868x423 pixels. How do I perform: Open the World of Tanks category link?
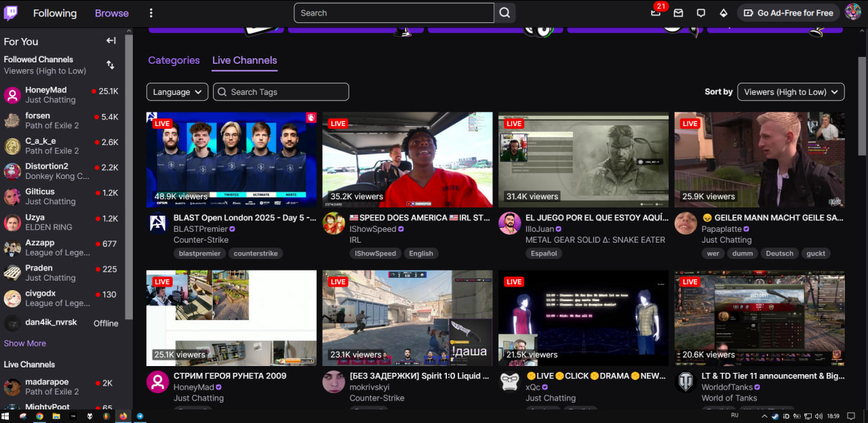click(x=729, y=398)
